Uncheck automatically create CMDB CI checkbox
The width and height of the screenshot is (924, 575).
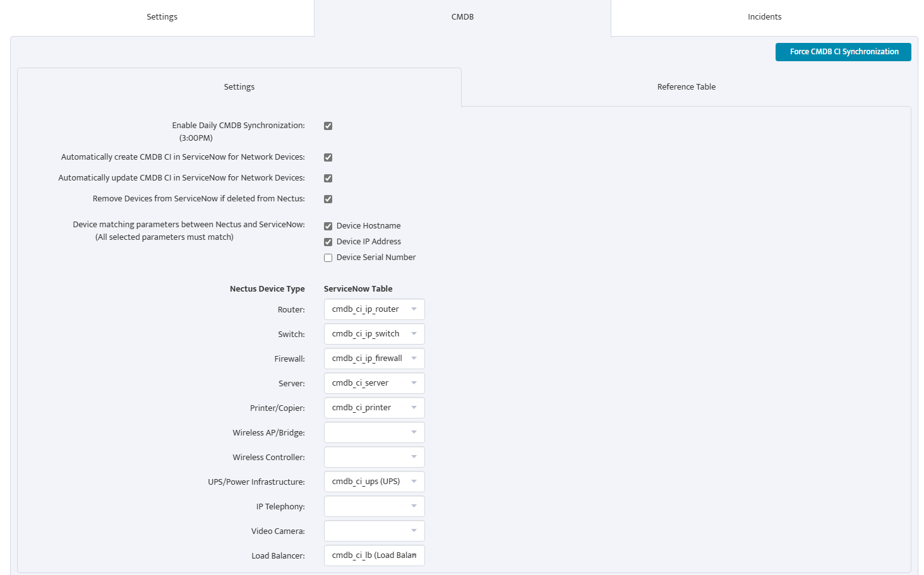pos(328,158)
